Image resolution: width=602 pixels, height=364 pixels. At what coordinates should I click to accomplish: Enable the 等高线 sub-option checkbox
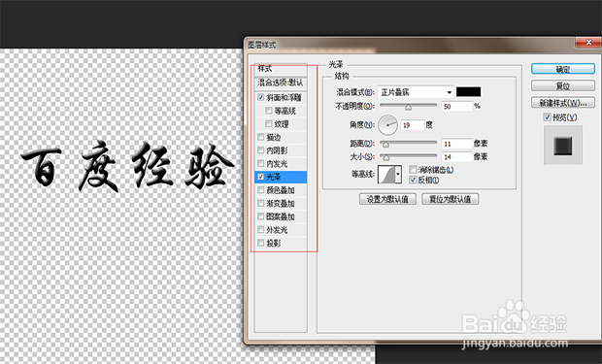click(269, 111)
